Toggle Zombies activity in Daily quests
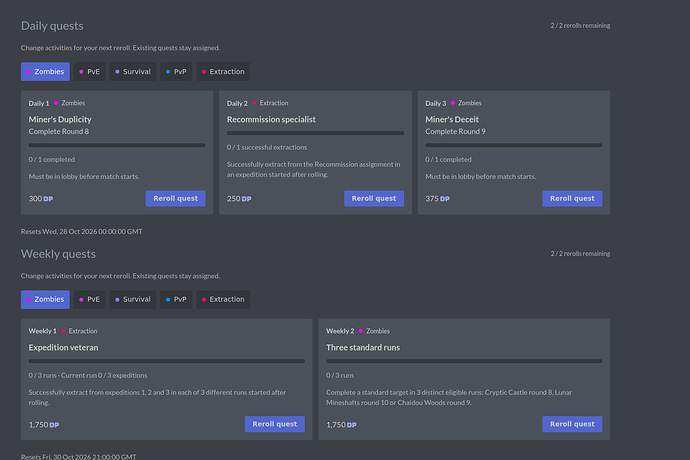This screenshot has height=460, width=690. pos(45,72)
